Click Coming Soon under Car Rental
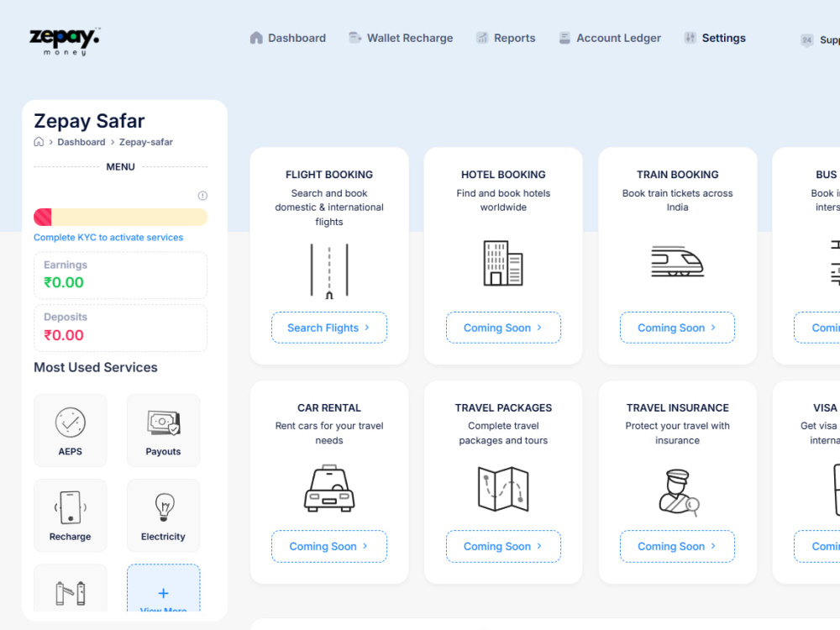This screenshot has height=630, width=840. 329,546
